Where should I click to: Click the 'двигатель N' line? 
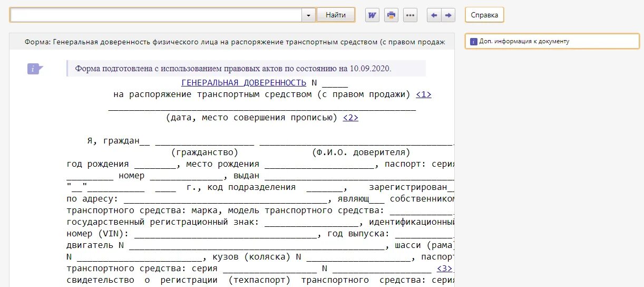[261, 245]
